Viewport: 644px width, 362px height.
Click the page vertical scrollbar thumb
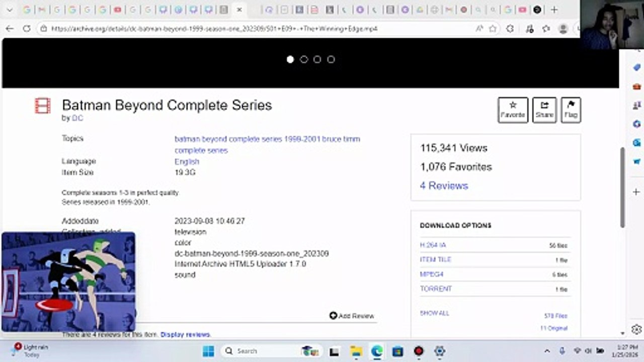(622, 187)
